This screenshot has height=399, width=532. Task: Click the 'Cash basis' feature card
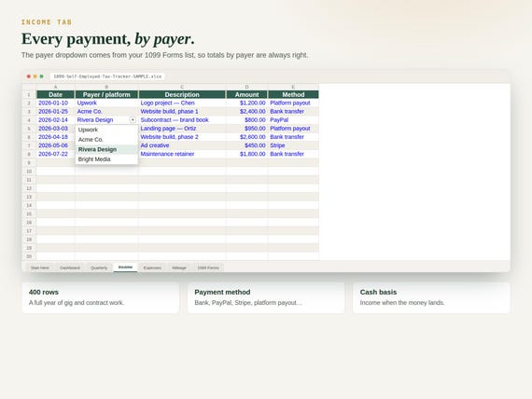coord(431,297)
